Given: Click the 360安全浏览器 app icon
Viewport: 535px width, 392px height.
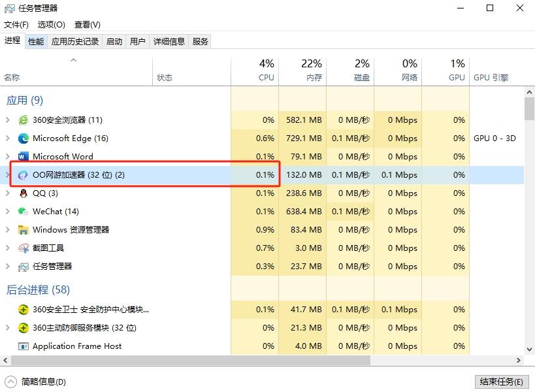Looking at the screenshot, I should (x=24, y=120).
